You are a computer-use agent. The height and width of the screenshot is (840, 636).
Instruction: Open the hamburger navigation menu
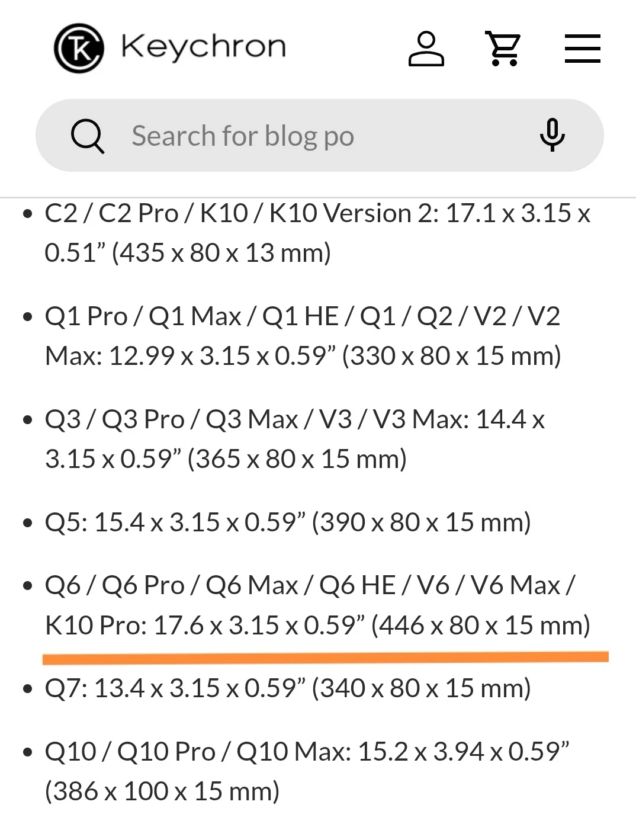coord(582,49)
